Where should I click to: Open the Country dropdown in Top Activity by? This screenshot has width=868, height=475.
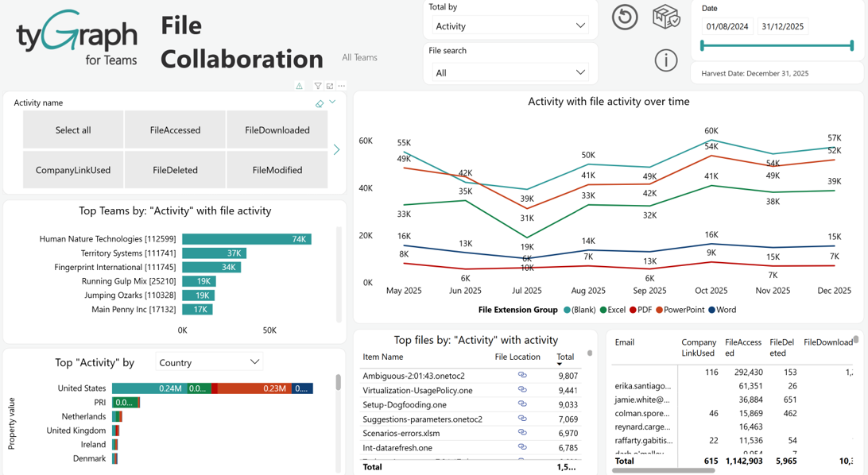[209, 362]
